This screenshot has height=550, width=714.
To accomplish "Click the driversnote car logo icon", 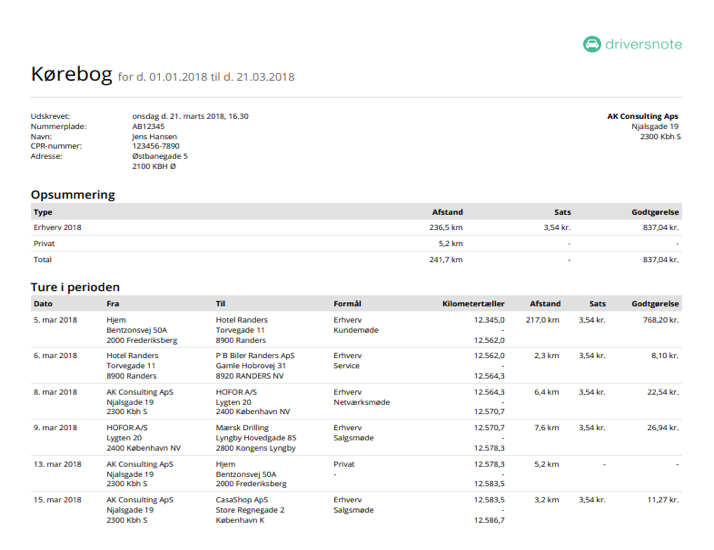I will 592,44.
